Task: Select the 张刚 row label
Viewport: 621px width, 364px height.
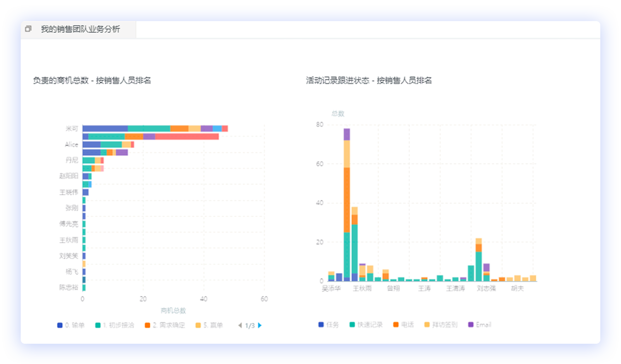Action: point(72,208)
